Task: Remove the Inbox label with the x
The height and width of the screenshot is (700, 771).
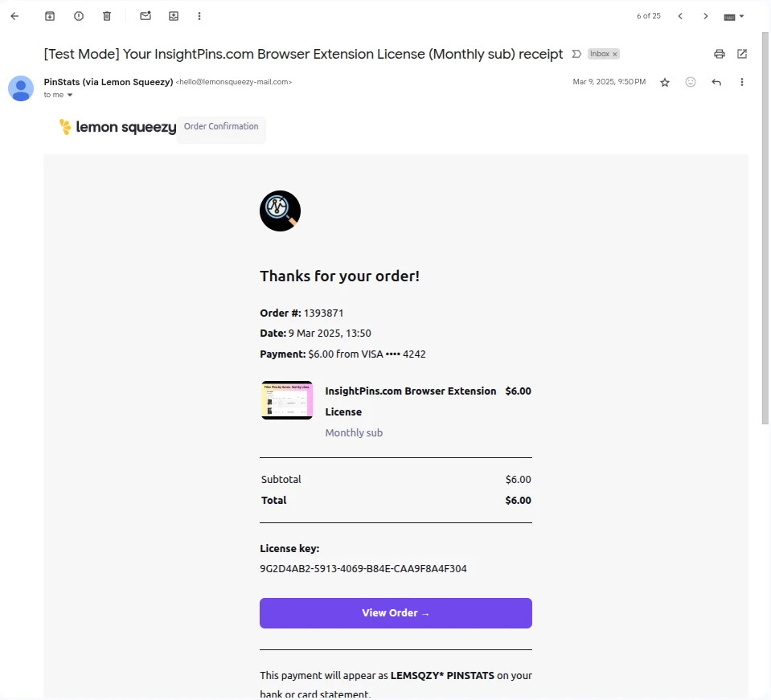Action: 615,54
